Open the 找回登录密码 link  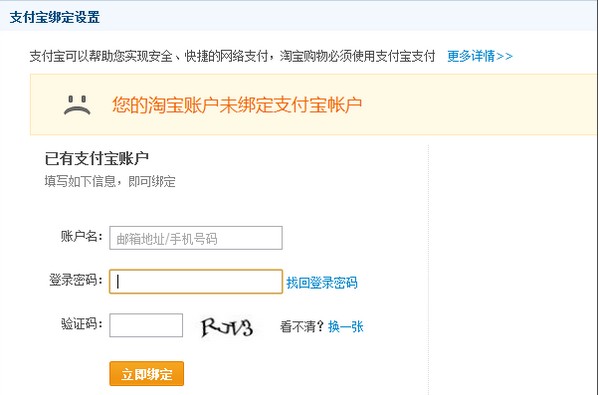pos(322,283)
